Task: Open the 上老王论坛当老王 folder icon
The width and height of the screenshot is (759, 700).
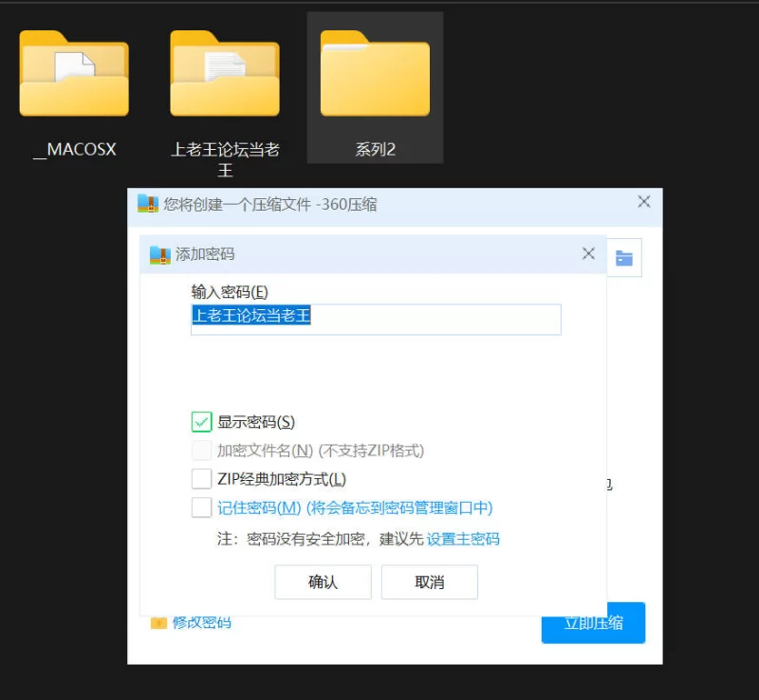Action: click(x=225, y=74)
